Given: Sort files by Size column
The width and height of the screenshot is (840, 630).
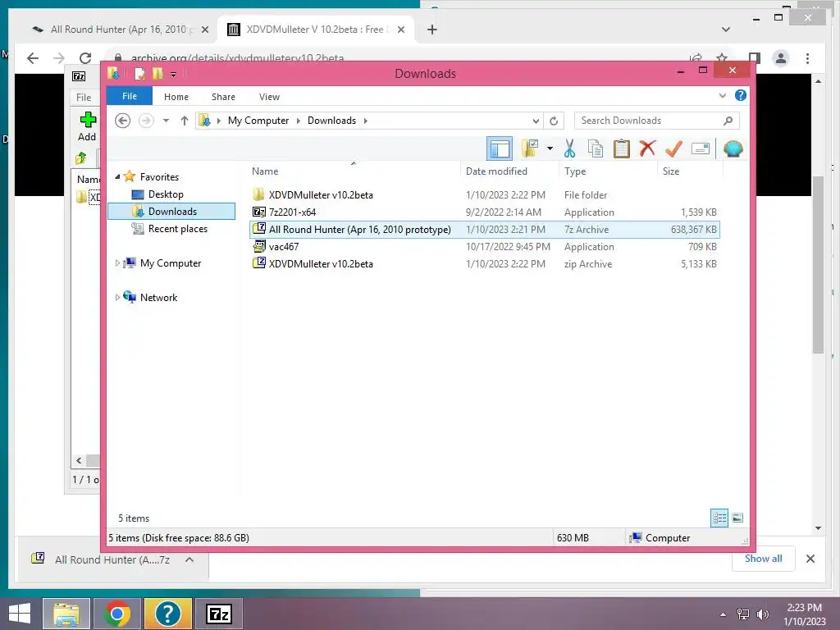Looking at the screenshot, I should 671,171.
